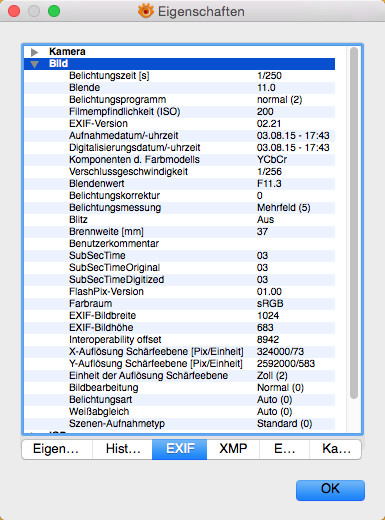Click the ISO value 200
Image resolution: width=385 pixels, height=520 pixels.
[265, 112]
